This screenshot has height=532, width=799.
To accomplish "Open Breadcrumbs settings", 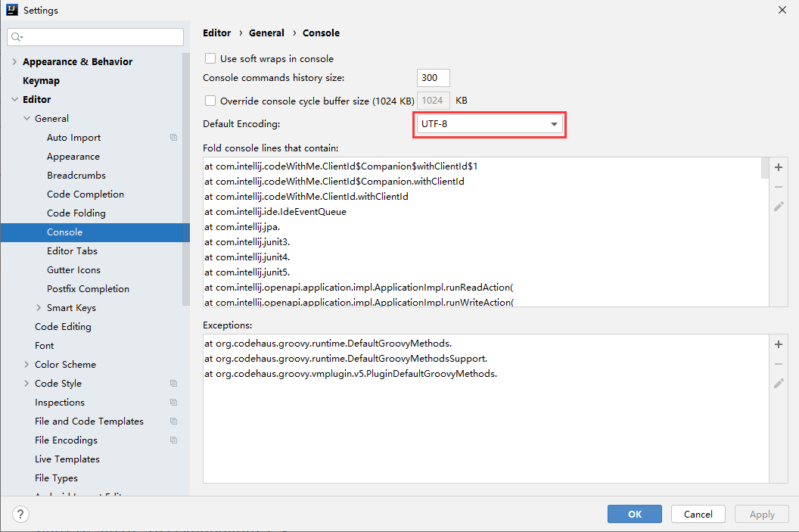I will coord(76,176).
